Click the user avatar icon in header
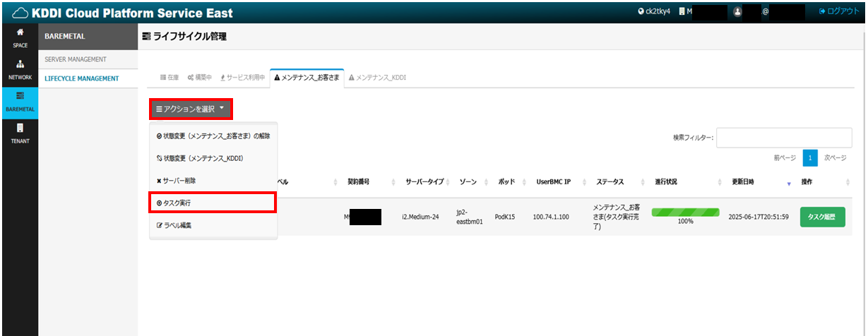Screen dimensions: 868x336 [737, 12]
